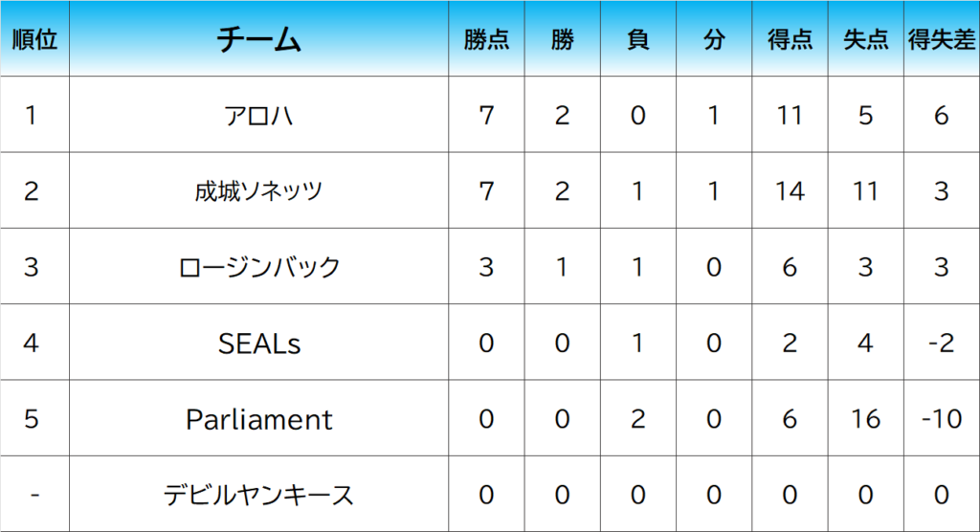Click the 成城ソネッツ team cell
The height and width of the screenshot is (532, 980).
point(259,190)
